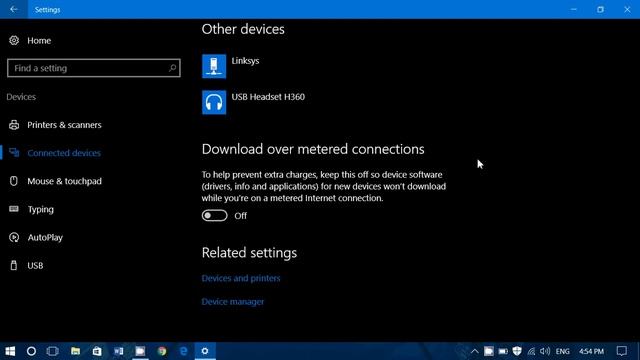Open Google Chrome from the taskbar
Viewport: 640px width, 360px height.
pos(162,351)
